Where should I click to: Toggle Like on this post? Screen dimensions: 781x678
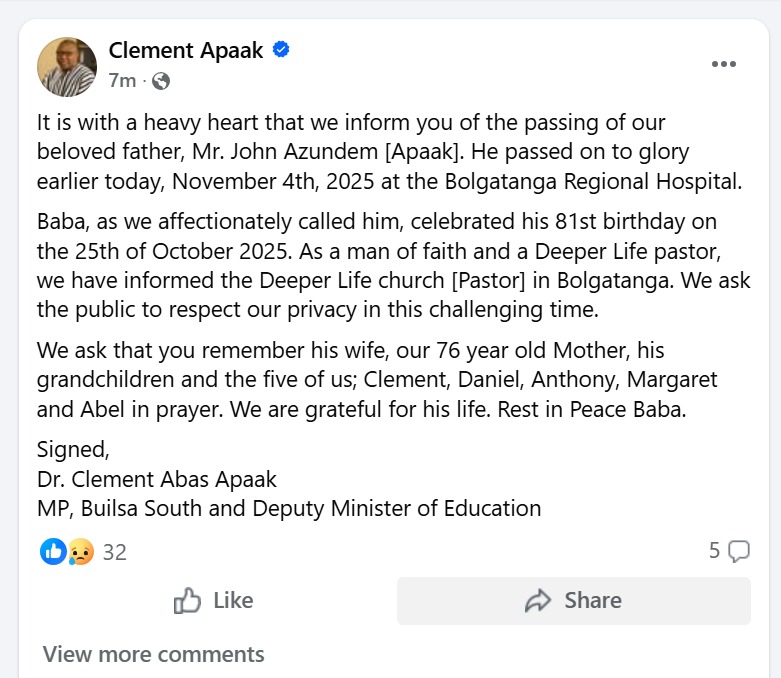[214, 601]
